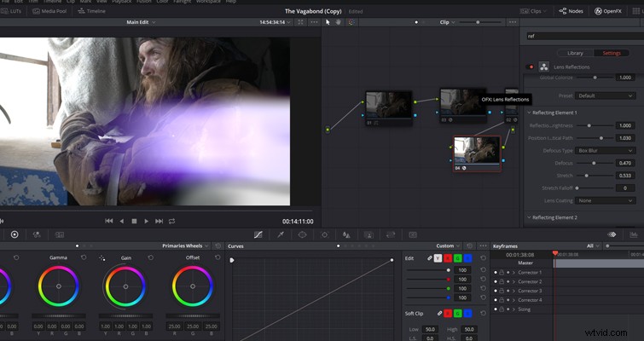Open the Media Pool panel

(x=49, y=11)
